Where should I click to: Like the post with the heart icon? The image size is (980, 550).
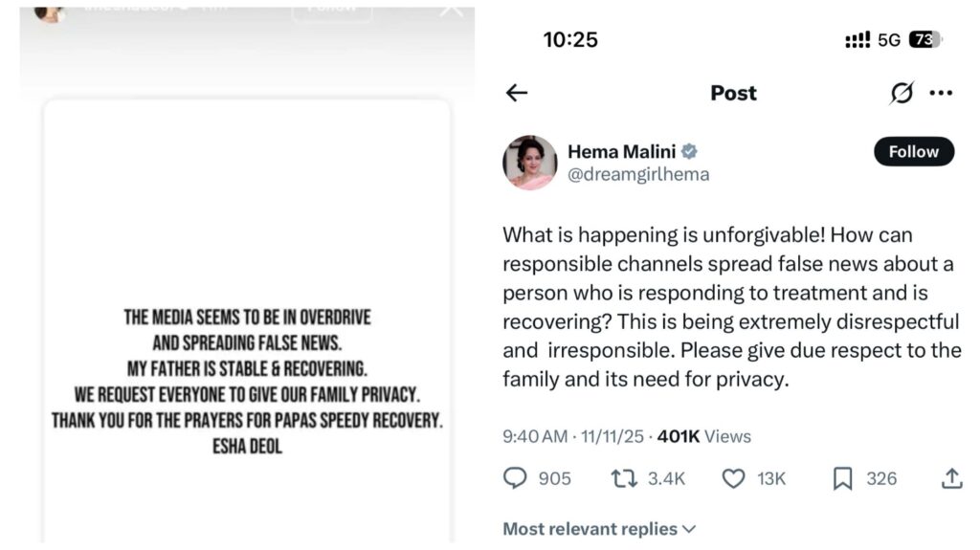[733, 478]
